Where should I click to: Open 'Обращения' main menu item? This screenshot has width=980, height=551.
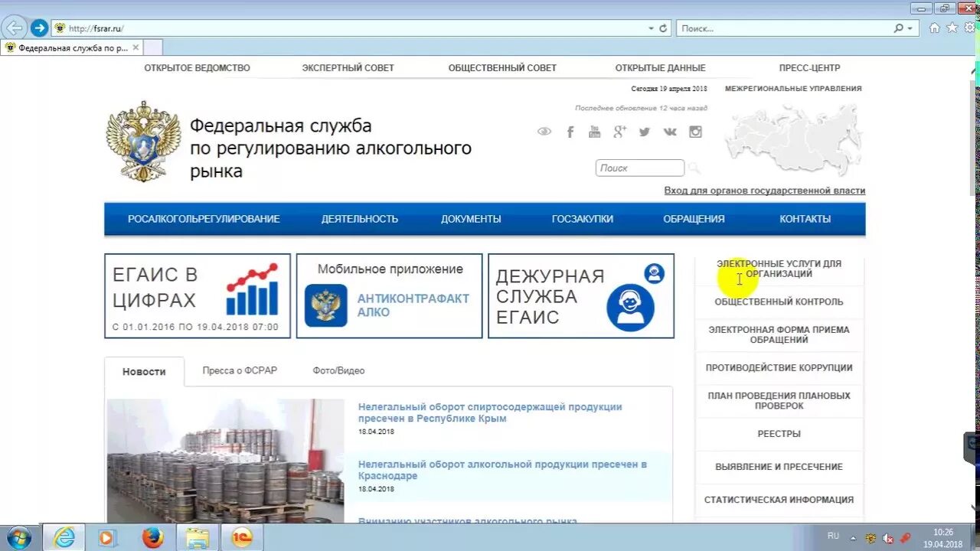pos(694,219)
